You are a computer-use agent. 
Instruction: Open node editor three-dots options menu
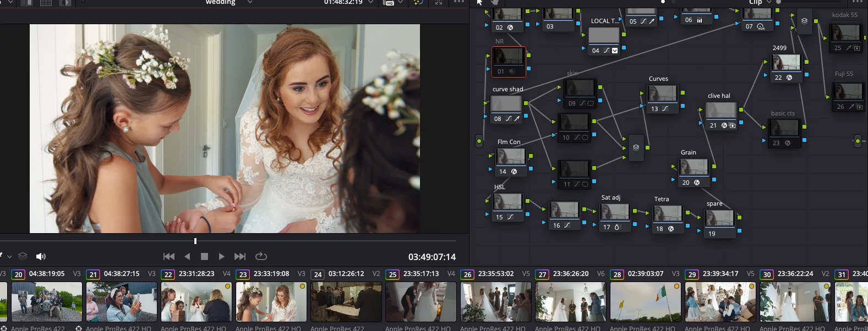[x=858, y=2]
